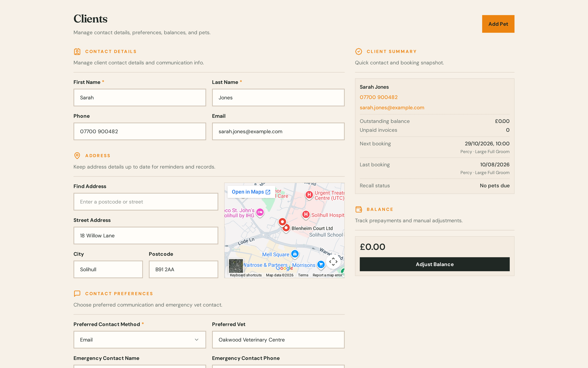Click the Morrisons cart marker on map
Image resolution: width=588 pixels, height=368 pixels.
[x=321, y=264]
